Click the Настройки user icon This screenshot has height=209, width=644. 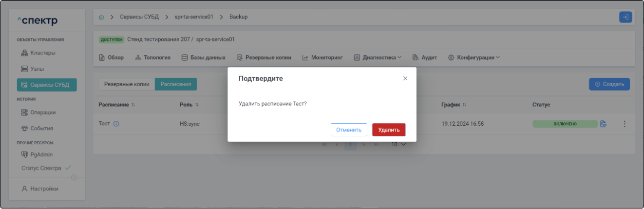pyautogui.click(x=24, y=189)
